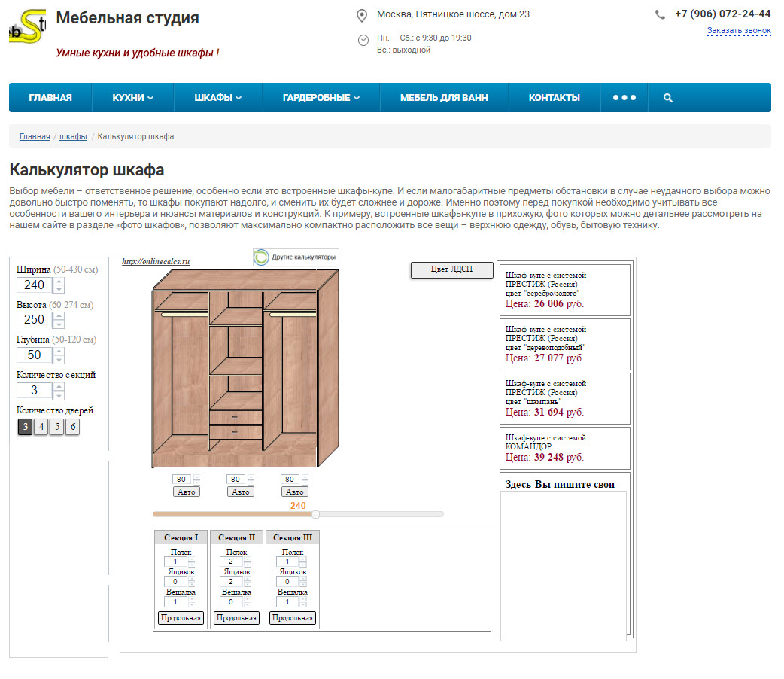Expand the ШКАФЫ dropdown menu
The width and height of the screenshot is (784, 679).
(218, 98)
